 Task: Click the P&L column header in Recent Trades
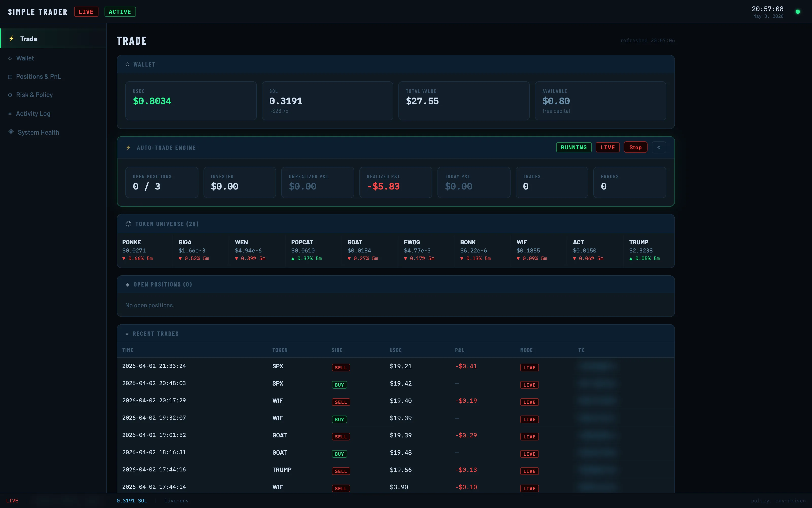coord(460,350)
